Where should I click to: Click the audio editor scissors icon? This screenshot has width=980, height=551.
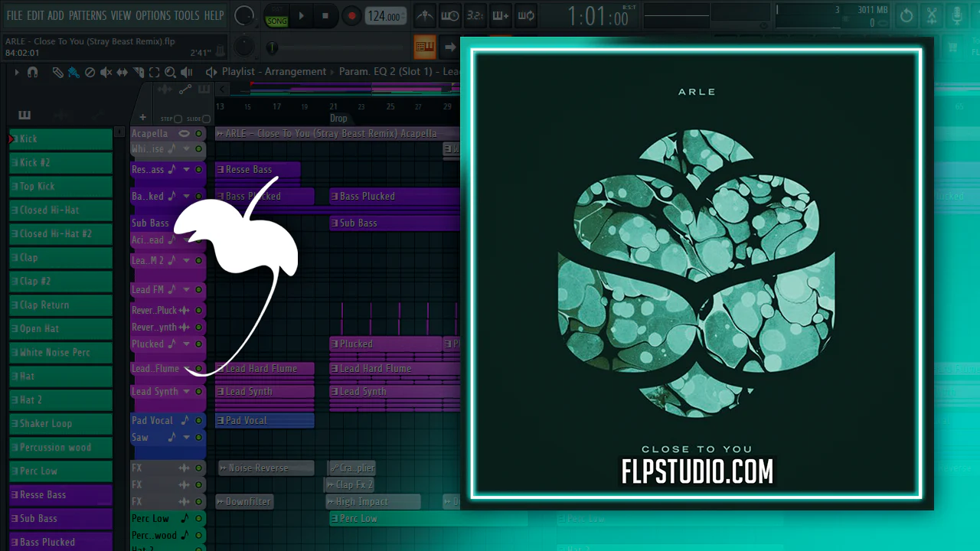coord(932,15)
